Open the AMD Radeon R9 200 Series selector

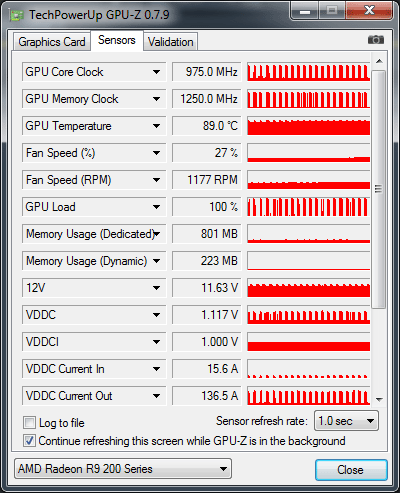pyautogui.click(x=123, y=469)
